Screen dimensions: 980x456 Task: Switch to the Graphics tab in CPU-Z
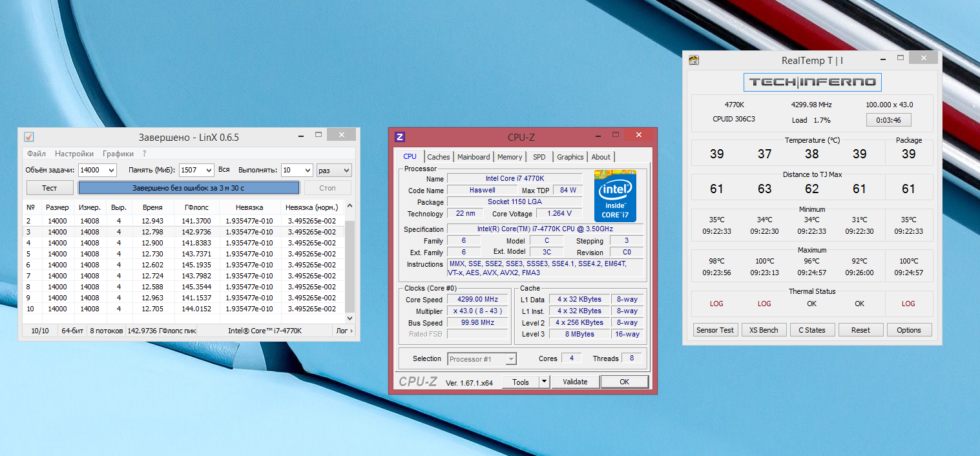point(570,157)
